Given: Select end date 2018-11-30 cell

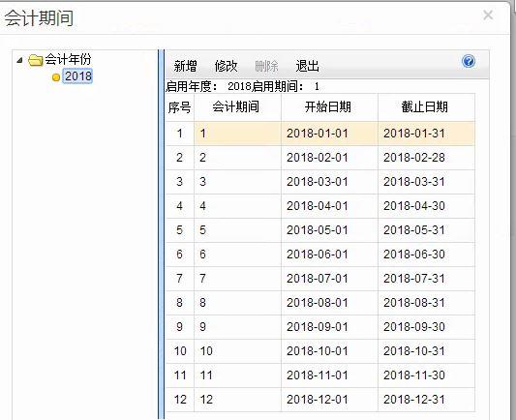Looking at the screenshot, I should coord(426,375).
